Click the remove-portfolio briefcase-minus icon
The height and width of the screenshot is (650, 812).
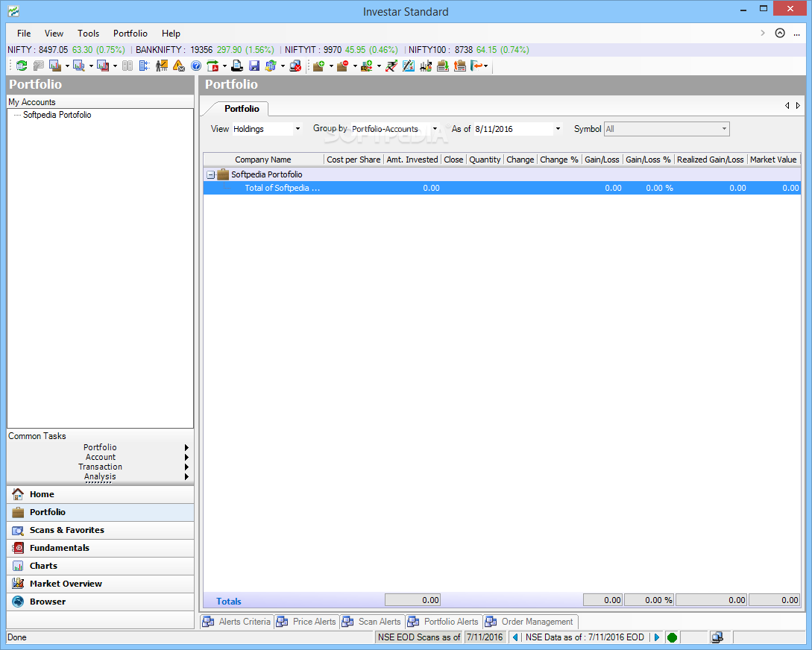click(343, 66)
